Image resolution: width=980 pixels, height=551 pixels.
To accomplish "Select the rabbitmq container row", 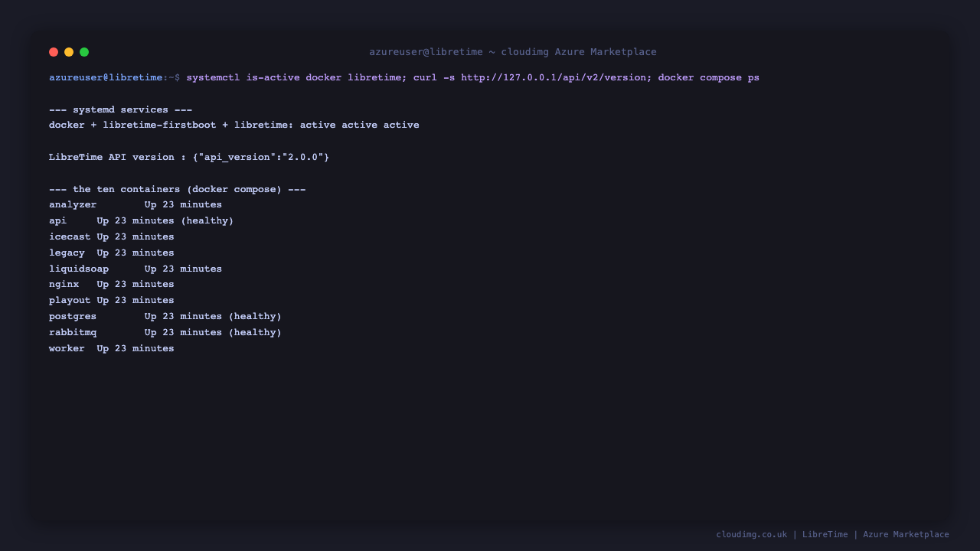I will point(165,332).
